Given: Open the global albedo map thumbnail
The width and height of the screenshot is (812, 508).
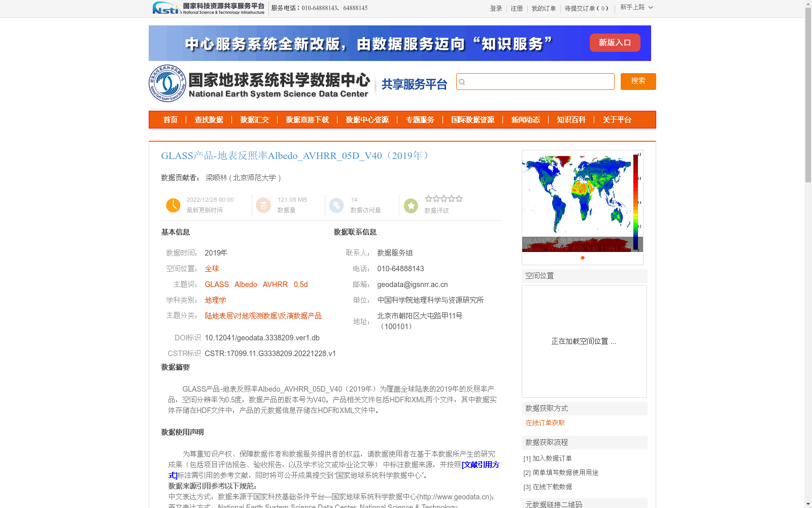Looking at the screenshot, I should pyautogui.click(x=583, y=201).
